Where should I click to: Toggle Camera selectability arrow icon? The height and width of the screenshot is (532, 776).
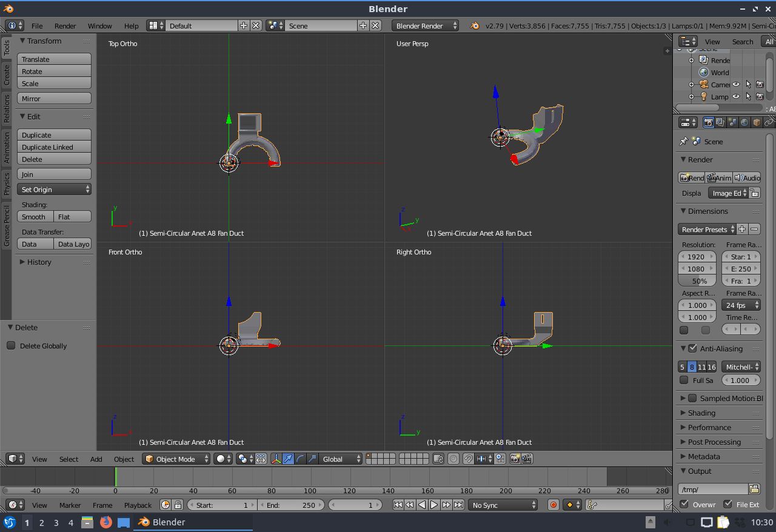pyautogui.click(x=748, y=85)
